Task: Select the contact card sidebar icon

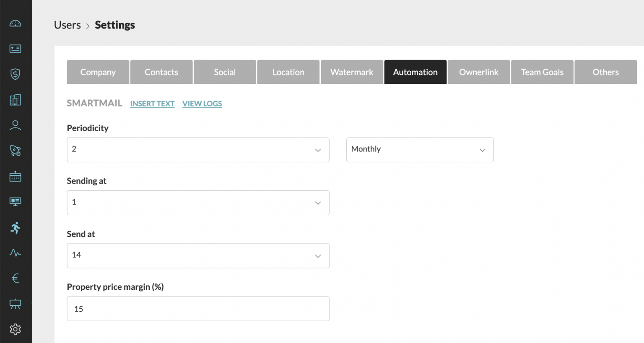Action: pos(16,48)
